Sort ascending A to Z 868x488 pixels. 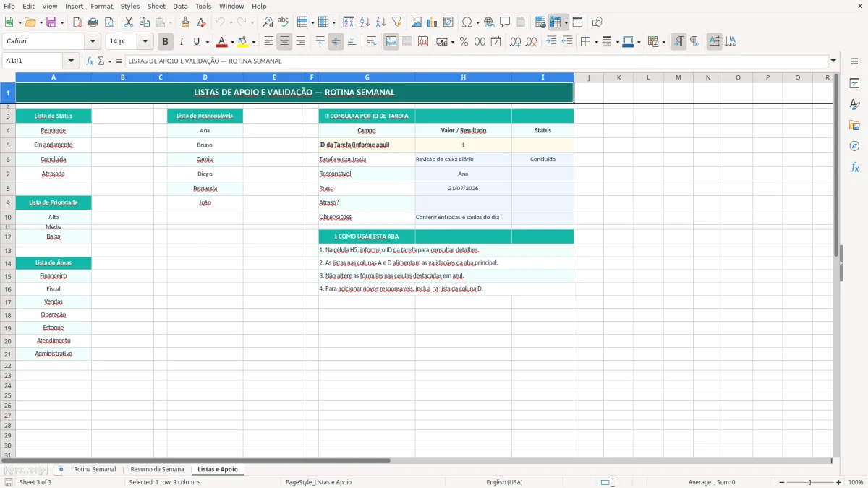365,22
